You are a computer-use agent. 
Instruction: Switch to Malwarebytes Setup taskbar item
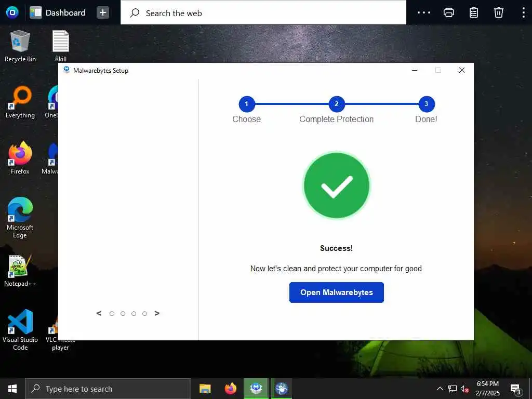point(256,389)
